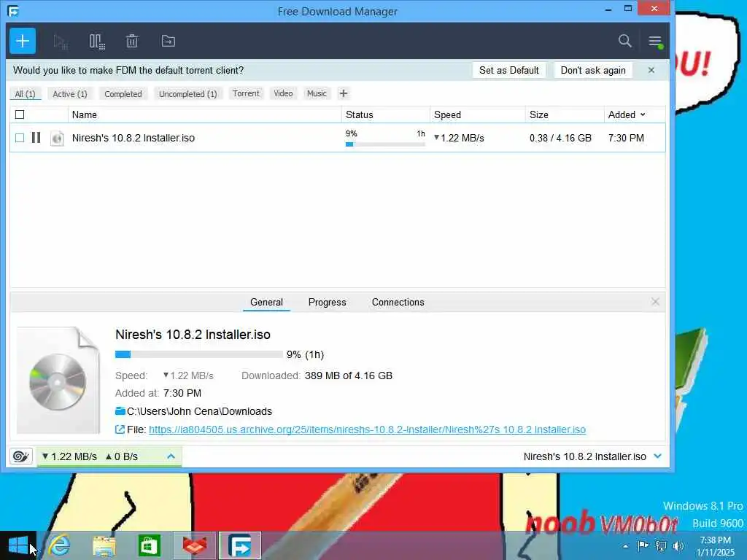Click the 7:30 PM added cell
Viewport: 747px width, 560px height.
pyautogui.click(x=626, y=138)
